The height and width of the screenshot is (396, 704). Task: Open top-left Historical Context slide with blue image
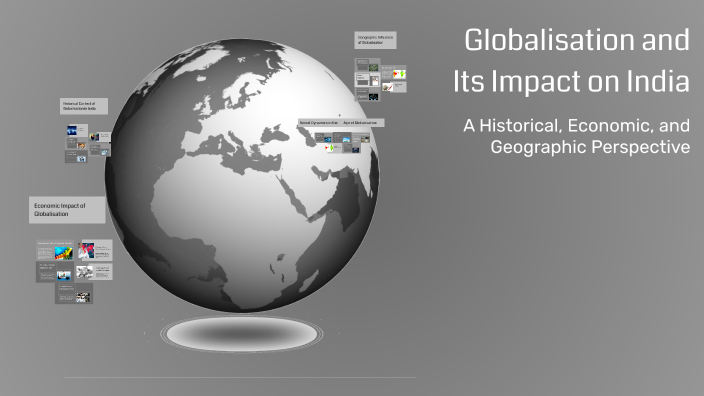[x=77, y=130]
